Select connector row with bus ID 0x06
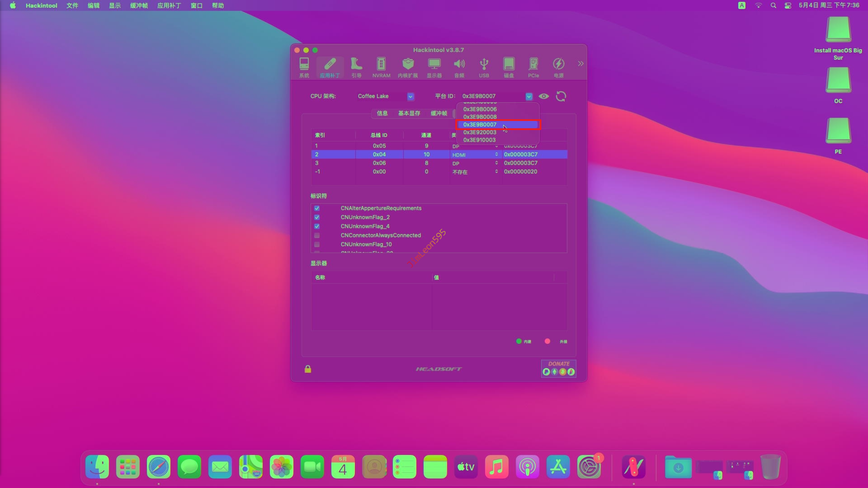The image size is (868, 488). pos(379,163)
